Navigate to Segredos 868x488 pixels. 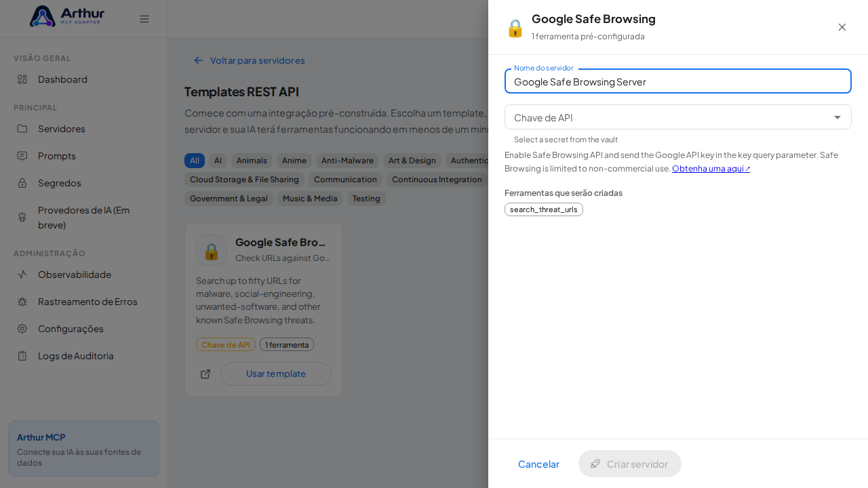point(84,183)
